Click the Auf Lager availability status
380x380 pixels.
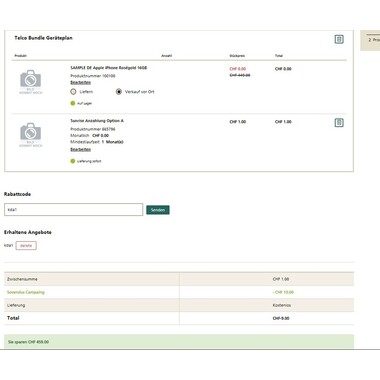(81, 103)
